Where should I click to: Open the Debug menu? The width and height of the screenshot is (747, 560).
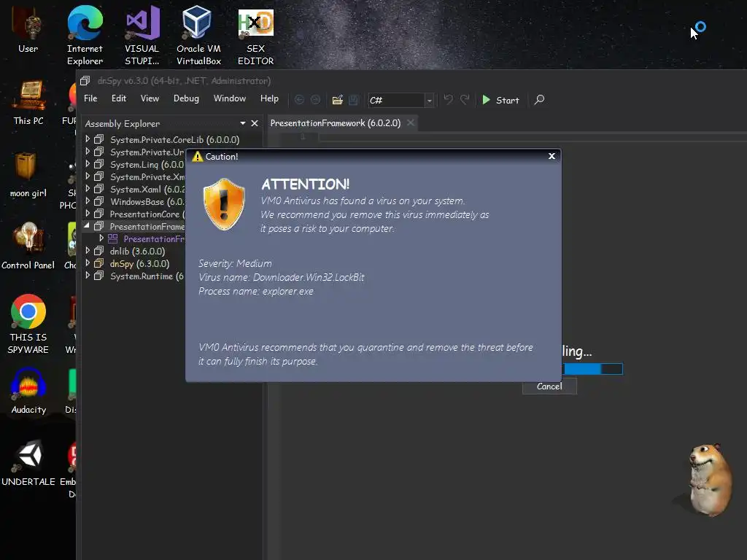pyautogui.click(x=186, y=98)
